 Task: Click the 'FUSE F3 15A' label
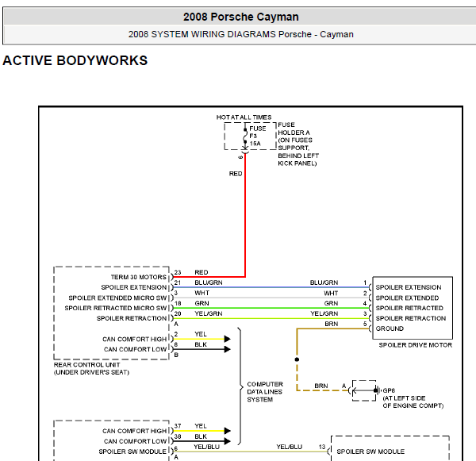coord(257,136)
